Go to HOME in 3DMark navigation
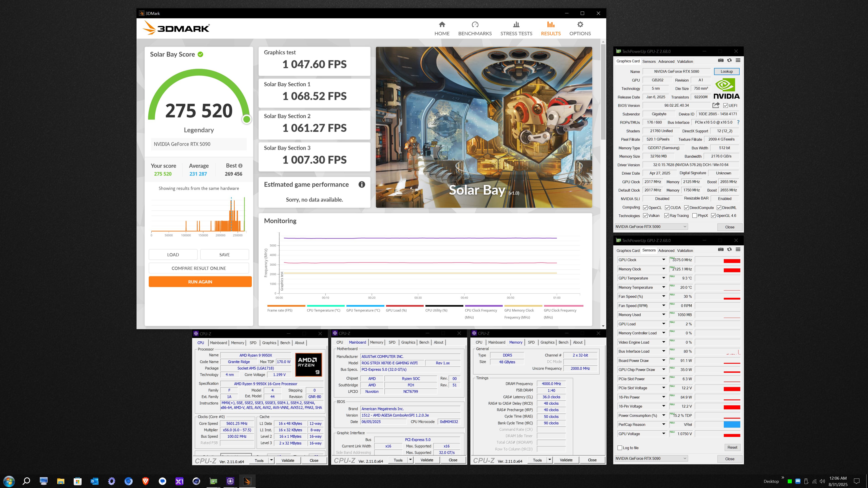The image size is (868, 488). click(x=442, y=28)
